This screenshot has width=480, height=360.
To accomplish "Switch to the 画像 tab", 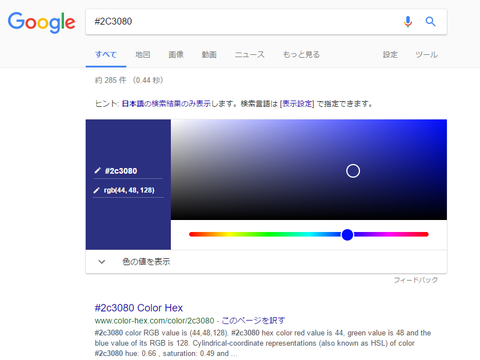I will 176,54.
